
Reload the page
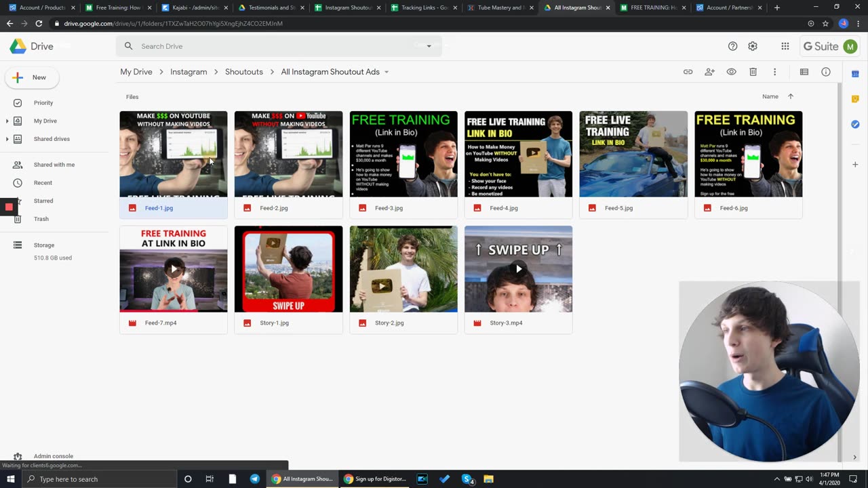pos(39,23)
